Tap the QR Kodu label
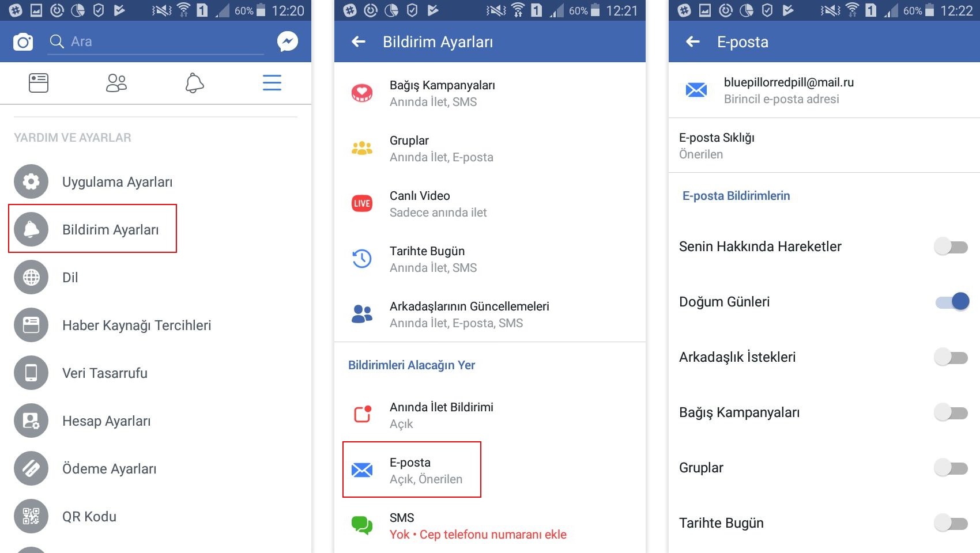The width and height of the screenshot is (980, 553). tap(89, 517)
